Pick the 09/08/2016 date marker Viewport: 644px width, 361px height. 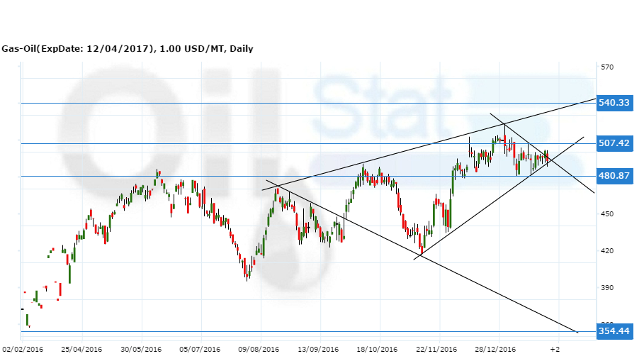tap(260, 349)
